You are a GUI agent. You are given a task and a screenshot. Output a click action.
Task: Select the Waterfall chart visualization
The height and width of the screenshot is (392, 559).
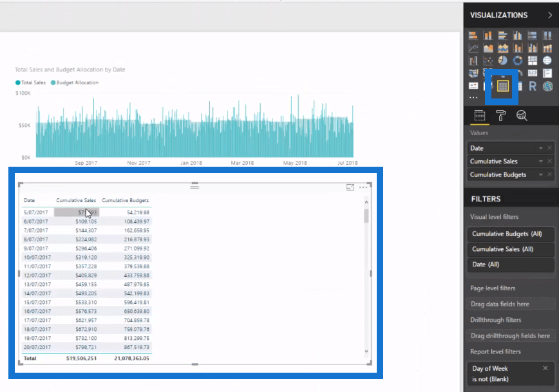[x=473, y=61]
